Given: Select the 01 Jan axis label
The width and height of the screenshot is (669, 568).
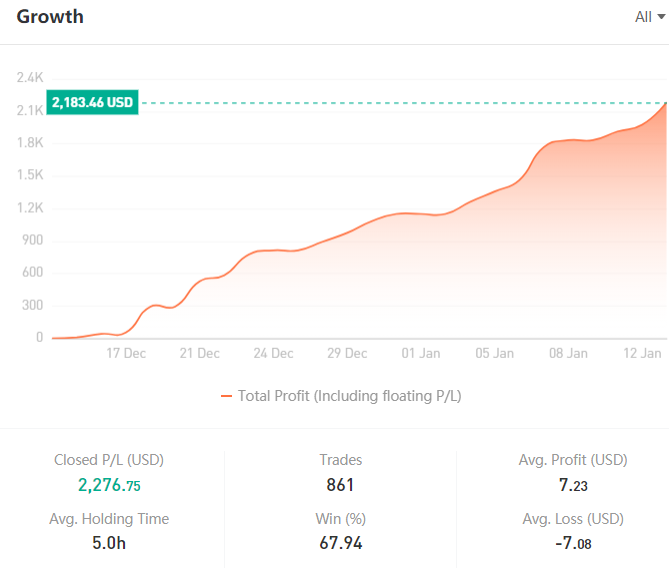Looking at the screenshot, I should click(421, 353).
